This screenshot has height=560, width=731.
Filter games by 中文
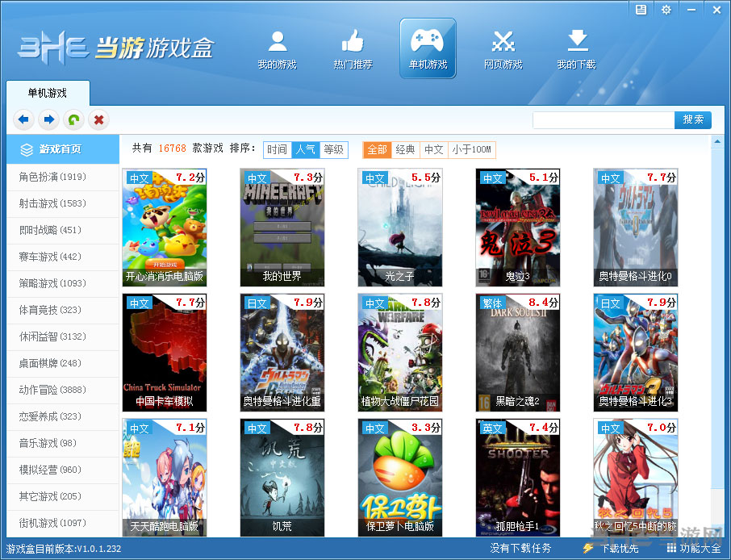tap(434, 149)
